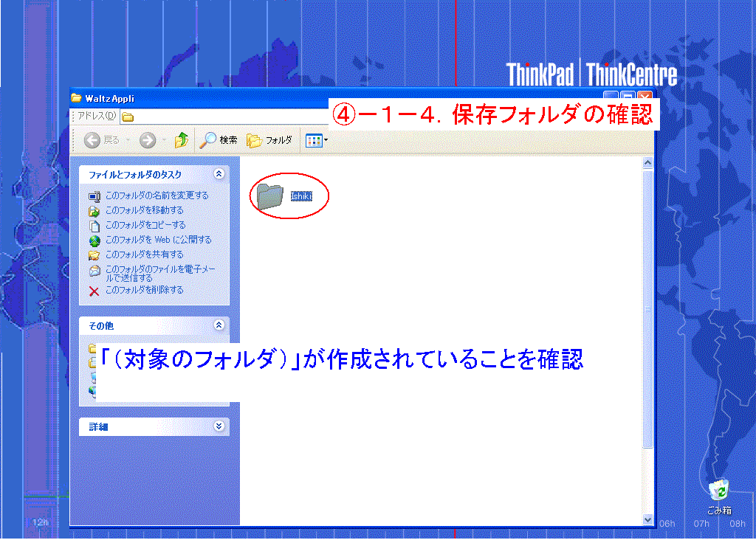756x540 pixels.
Task: Click このフォルダを共有する link
Action: pos(144,255)
